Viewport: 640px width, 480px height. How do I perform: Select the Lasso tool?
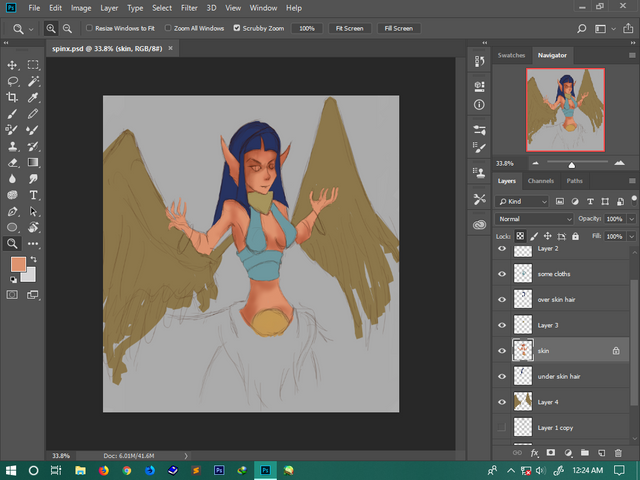pyautogui.click(x=12, y=81)
